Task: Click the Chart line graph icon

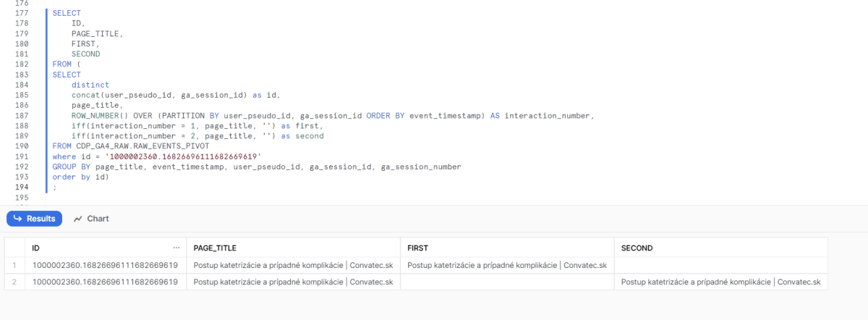Action: (78, 219)
